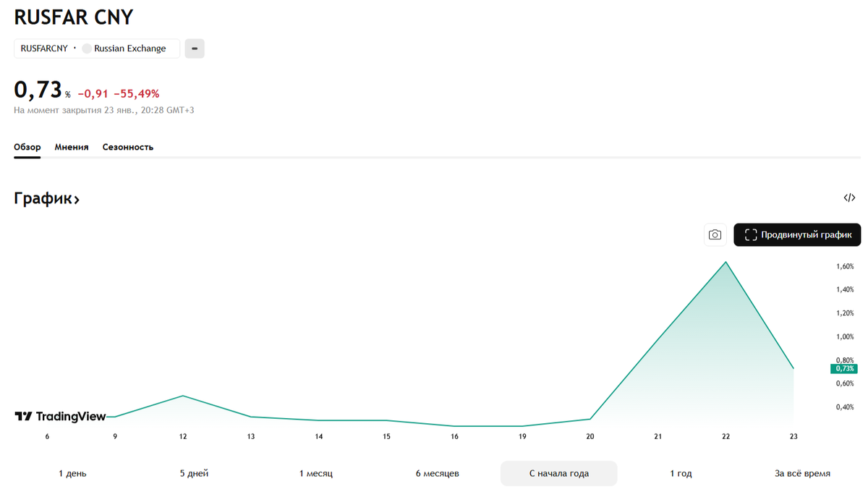Viewport: 868px width, 497px height.
Task: Click date label 20 on the axis
Action: (590, 436)
